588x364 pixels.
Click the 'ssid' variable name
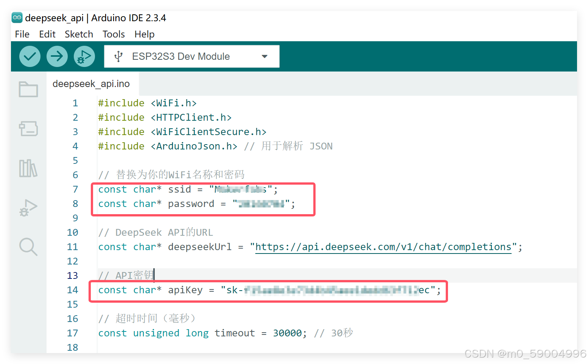tap(179, 190)
